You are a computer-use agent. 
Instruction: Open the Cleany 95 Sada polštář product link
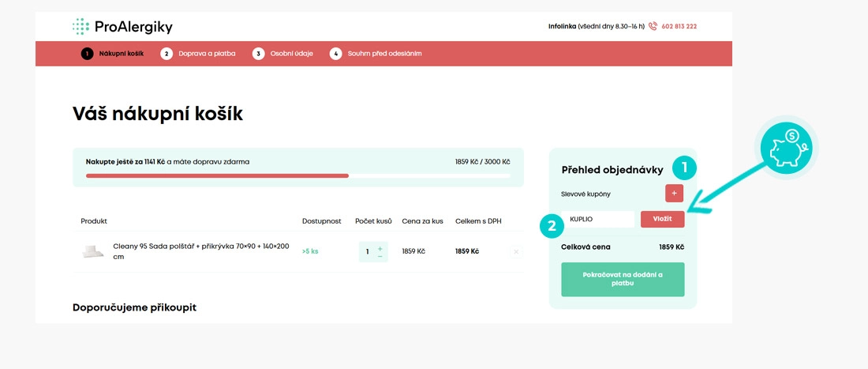201,251
